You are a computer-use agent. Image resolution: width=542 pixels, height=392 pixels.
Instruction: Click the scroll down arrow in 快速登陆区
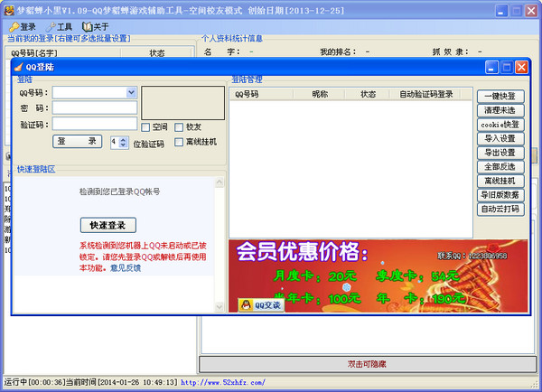click(x=220, y=306)
